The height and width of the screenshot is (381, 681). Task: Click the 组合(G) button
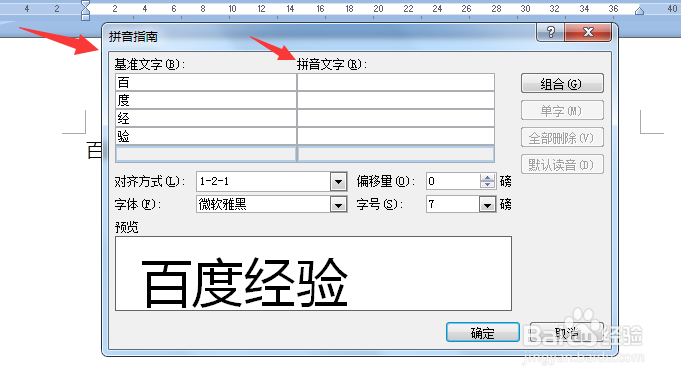point(562,83)
